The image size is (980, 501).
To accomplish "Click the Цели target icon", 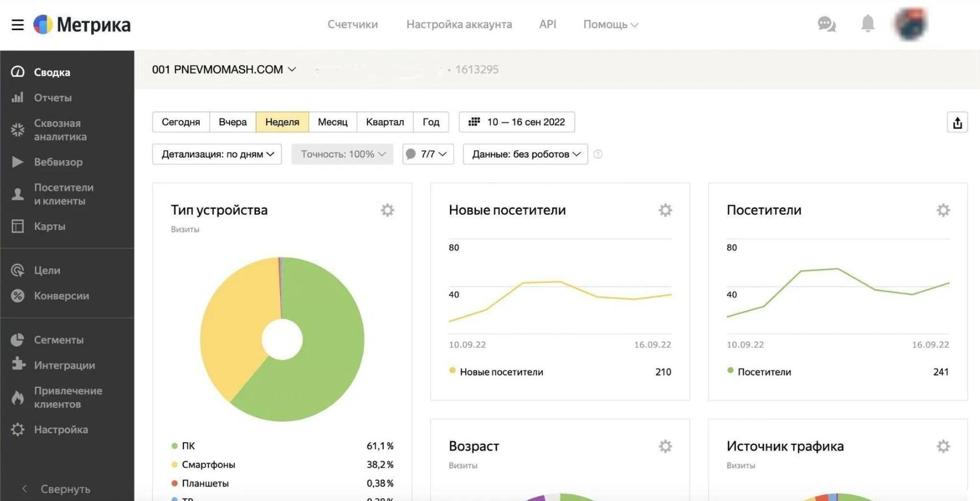I will (18, 270).
